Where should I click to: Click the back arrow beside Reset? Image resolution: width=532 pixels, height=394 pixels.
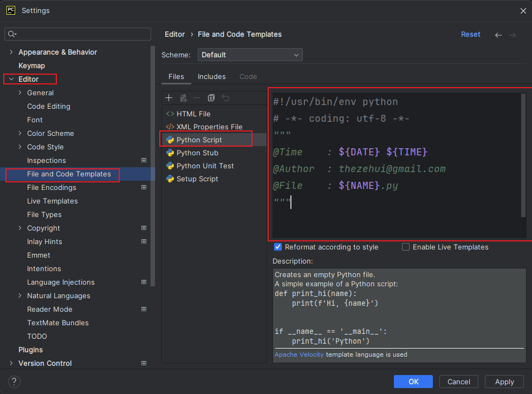tap(498, 35)
